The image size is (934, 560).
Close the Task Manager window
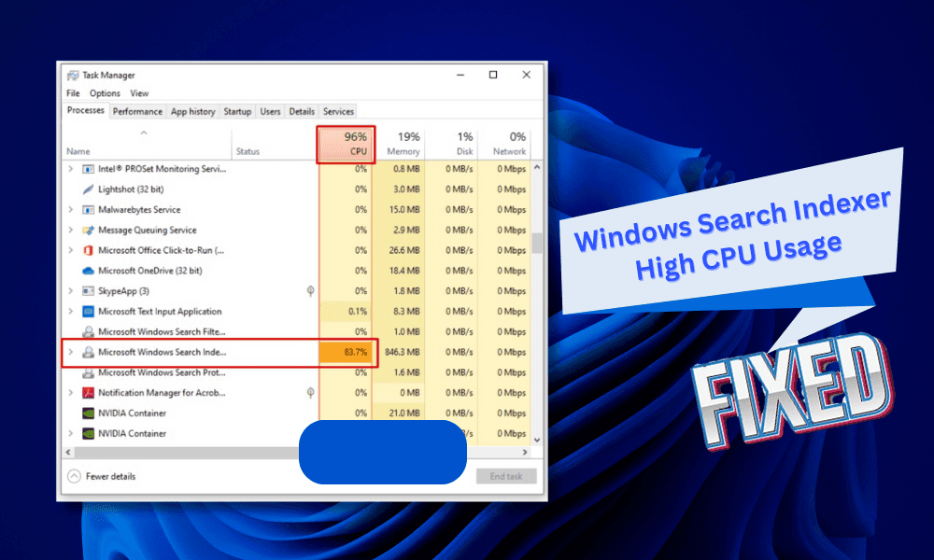click(527, 75)
